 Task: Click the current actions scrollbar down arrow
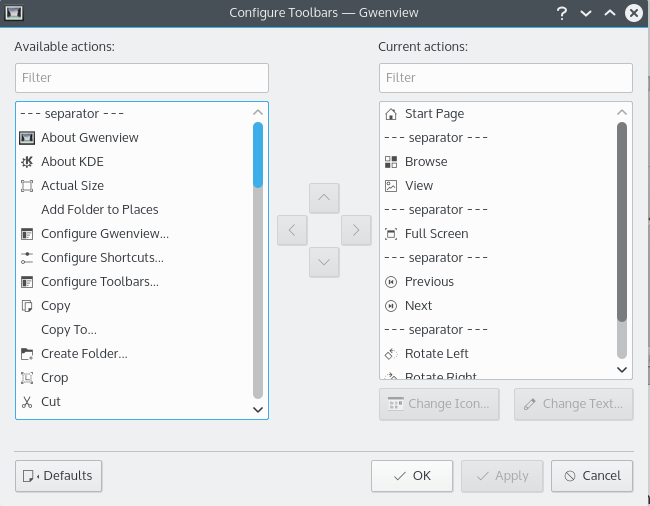pos(622,369)
